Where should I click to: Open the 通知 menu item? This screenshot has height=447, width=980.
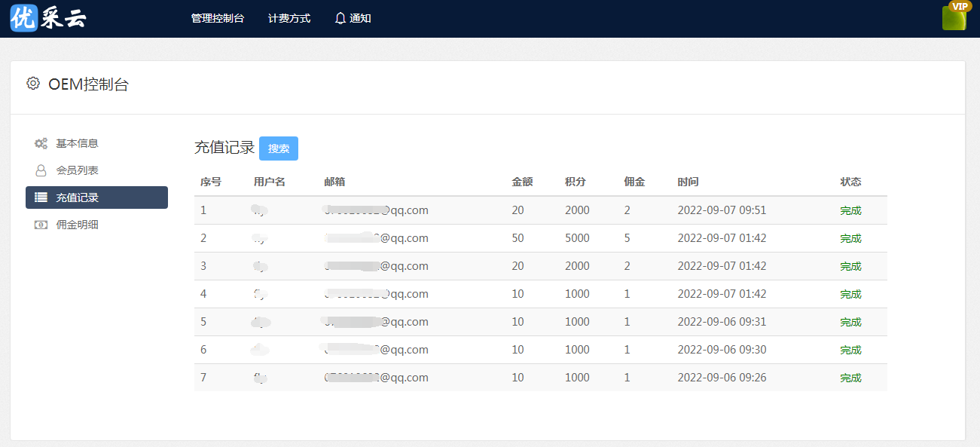tap(360, 18)
